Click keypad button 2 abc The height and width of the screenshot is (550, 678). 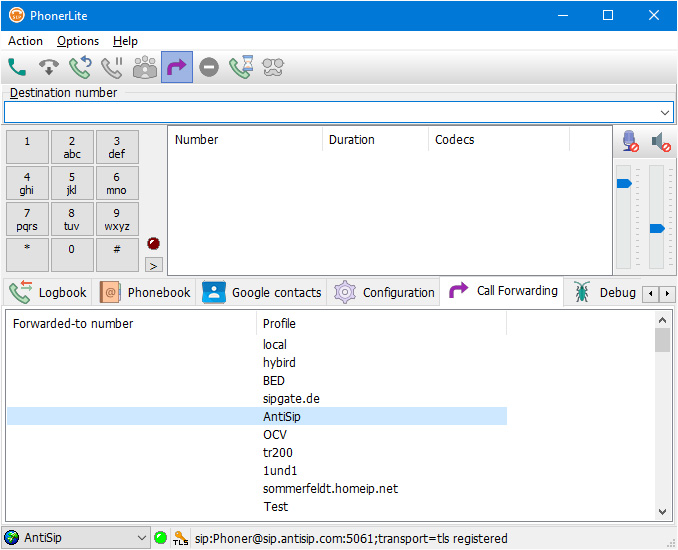(x=72, y=147)
